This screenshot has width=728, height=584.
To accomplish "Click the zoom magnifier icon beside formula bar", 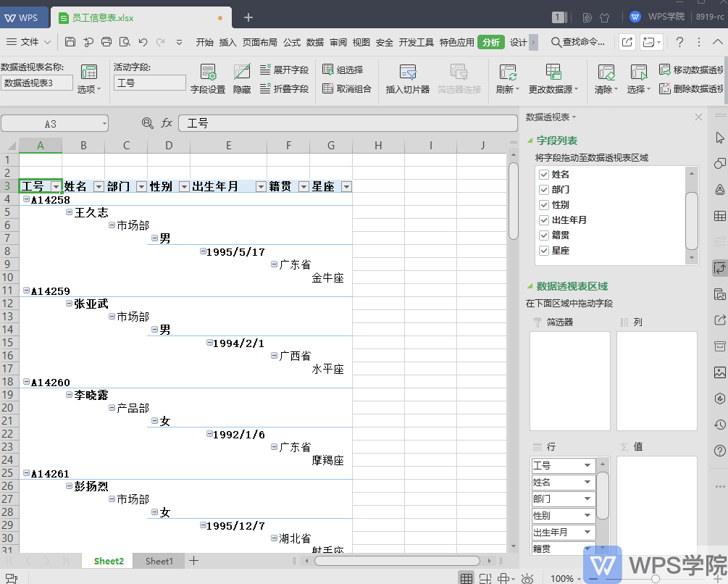I will coord(147,123).
